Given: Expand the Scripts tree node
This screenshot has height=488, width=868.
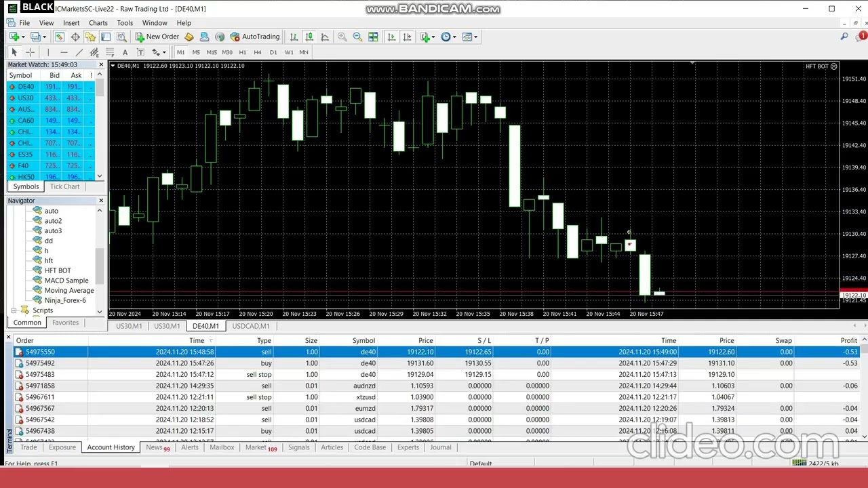Looking at the screenshot, I should pyautogui.click(x=14, y=310).
